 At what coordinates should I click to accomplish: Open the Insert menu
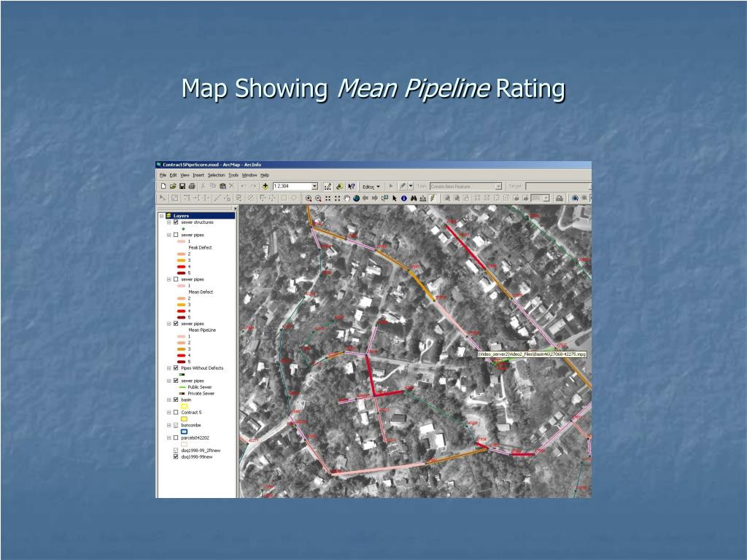(198, 175)
